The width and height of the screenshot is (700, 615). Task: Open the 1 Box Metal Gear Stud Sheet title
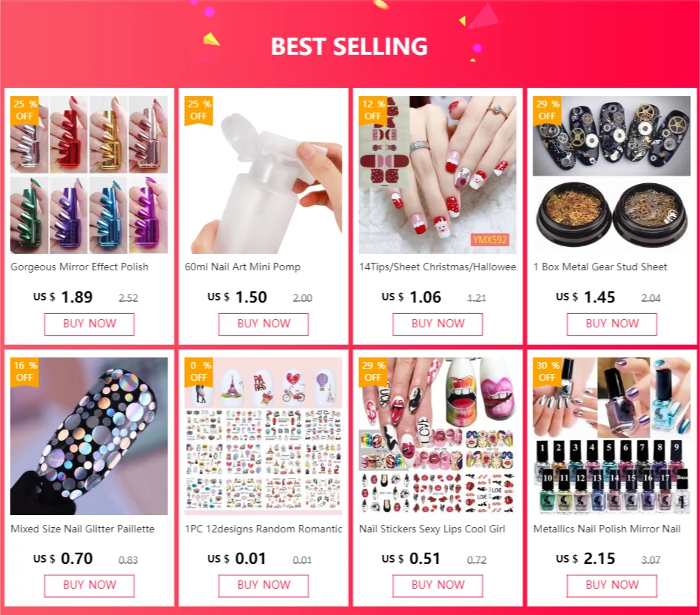600,267
